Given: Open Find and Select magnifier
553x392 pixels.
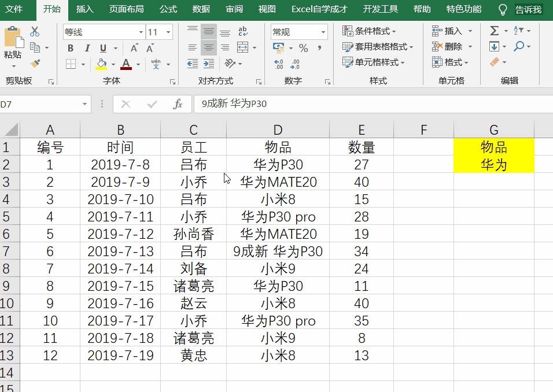Looking at the screenshot, I should click(x=518, y=46).
